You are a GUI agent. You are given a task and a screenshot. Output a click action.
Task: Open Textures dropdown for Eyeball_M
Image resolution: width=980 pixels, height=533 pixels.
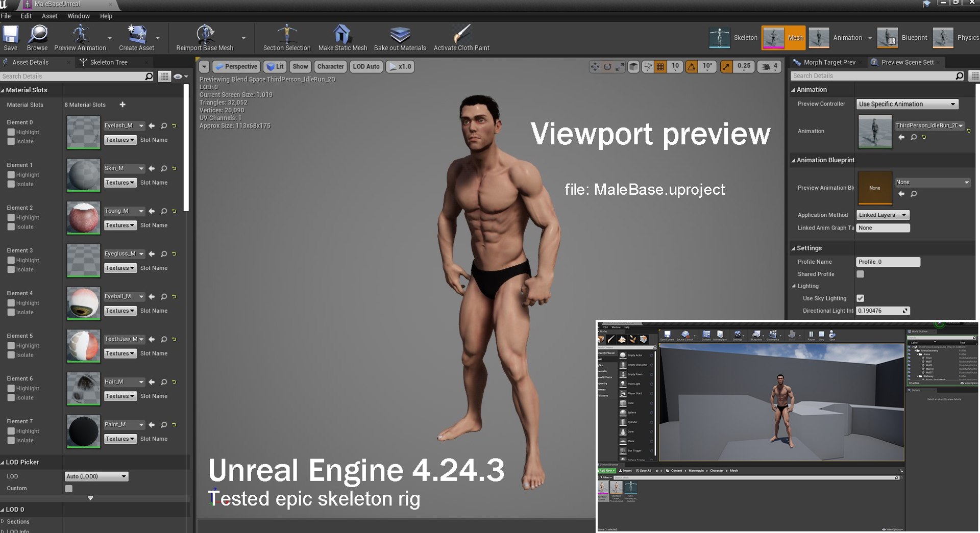point(120,311)
